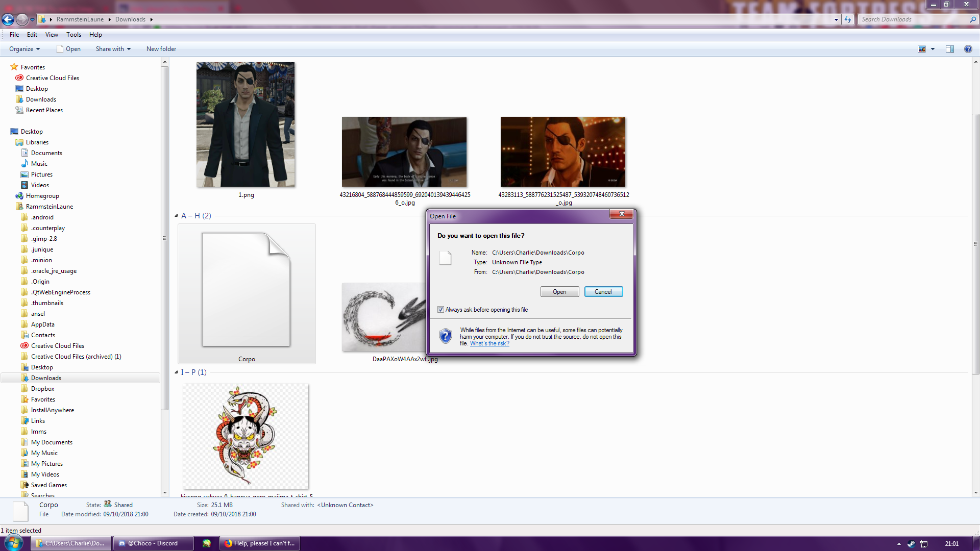Expand the address bar history dropdown
This screenshot has width=980, height=551.
(836, 19)
